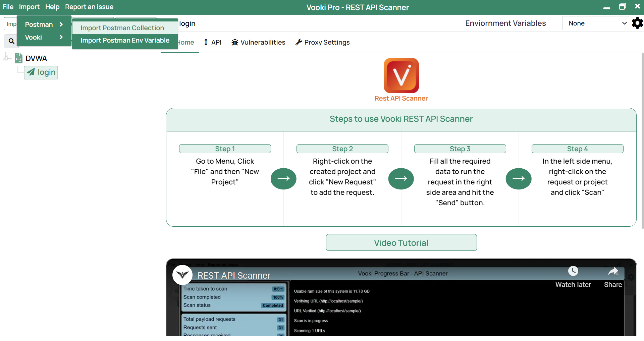Switch to the API tab

tap(213, 42)
